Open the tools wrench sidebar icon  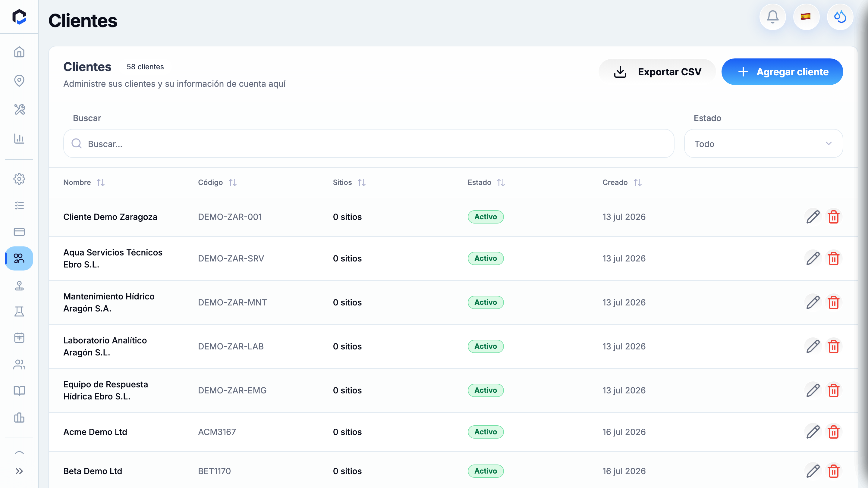[x=19, y=109]
